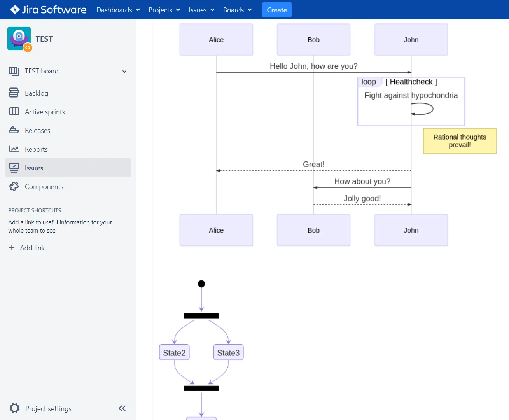
Task: Open the Projects dropdown menu
Action: click(x=164, y=10)
